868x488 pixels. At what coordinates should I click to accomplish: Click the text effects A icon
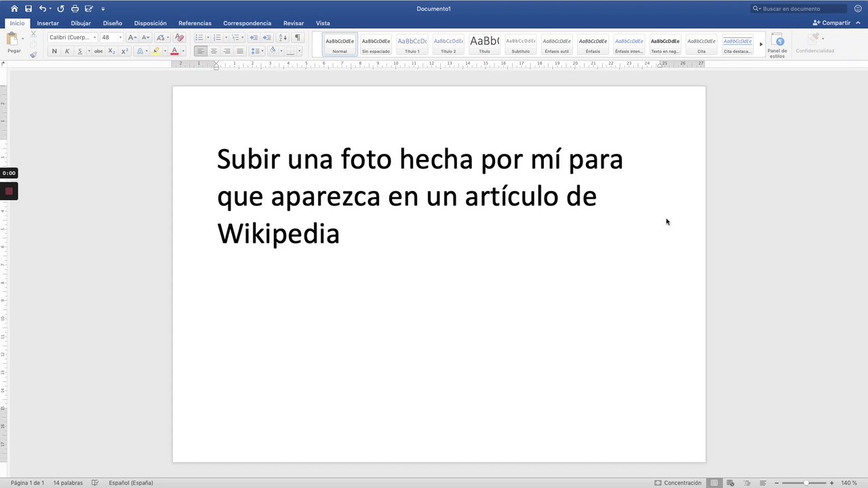click(x=140, y=52)
